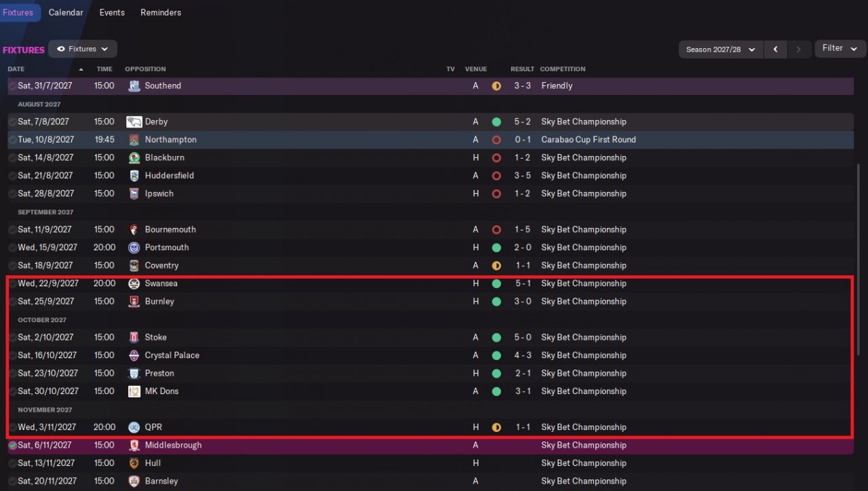Click the QPR club badge
Image resolution: width=868 pixels, height=491 pixels.
(x=134, y=427)
